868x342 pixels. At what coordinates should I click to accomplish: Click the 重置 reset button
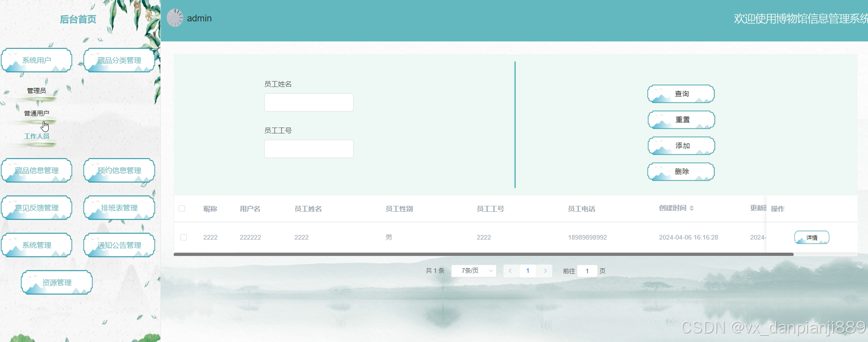[x=681, y=120]
